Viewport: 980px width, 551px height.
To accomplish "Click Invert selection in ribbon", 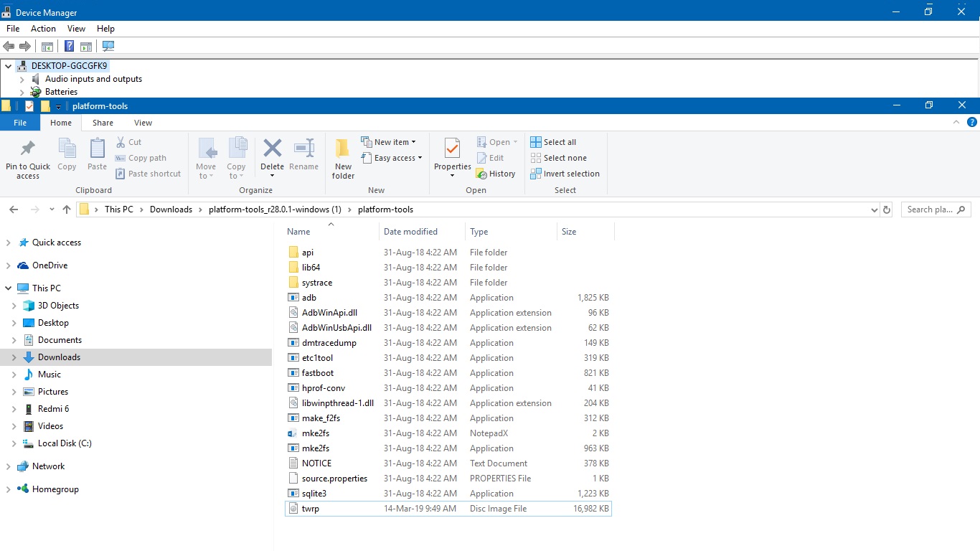I will pos(565,174).
